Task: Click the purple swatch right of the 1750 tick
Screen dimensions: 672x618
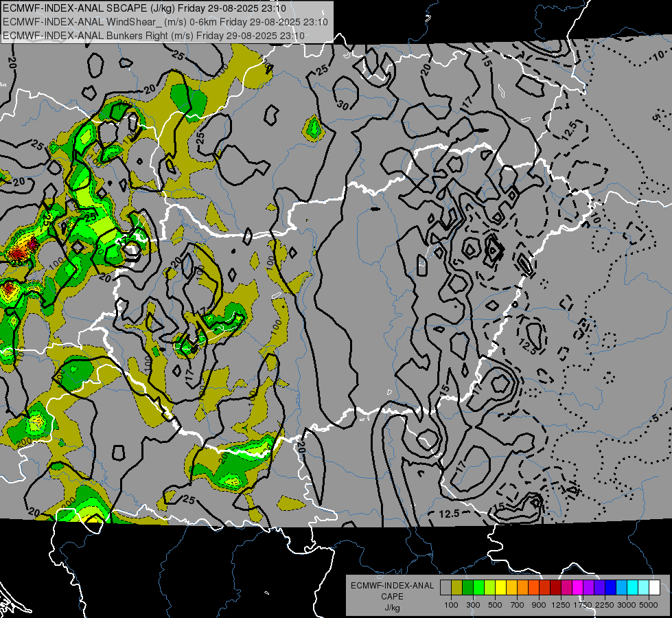Action: tap(588, 588)
